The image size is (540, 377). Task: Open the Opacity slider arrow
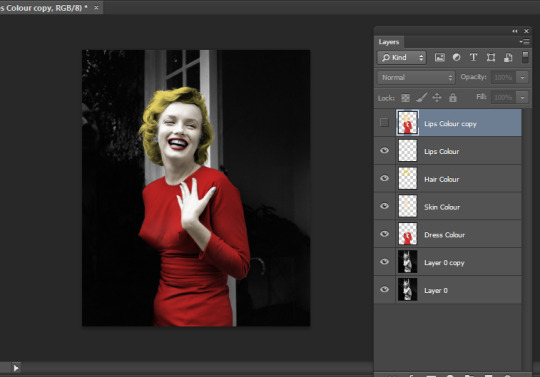coord(522,77)
